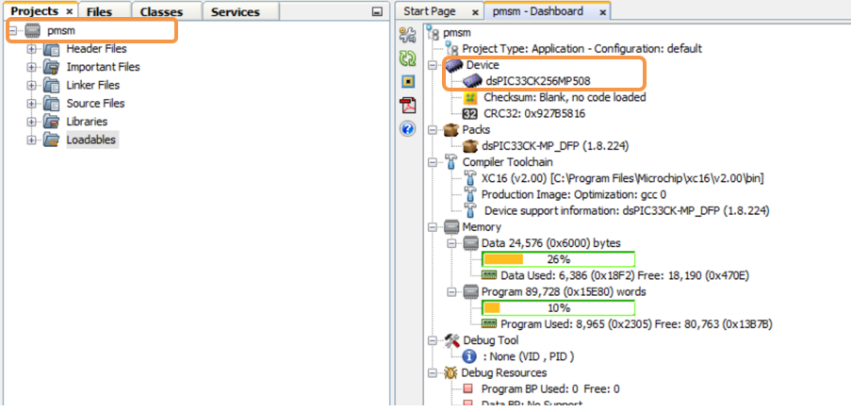
Task: Click the red Program BP Used square icon
Action: click(468, 389)
